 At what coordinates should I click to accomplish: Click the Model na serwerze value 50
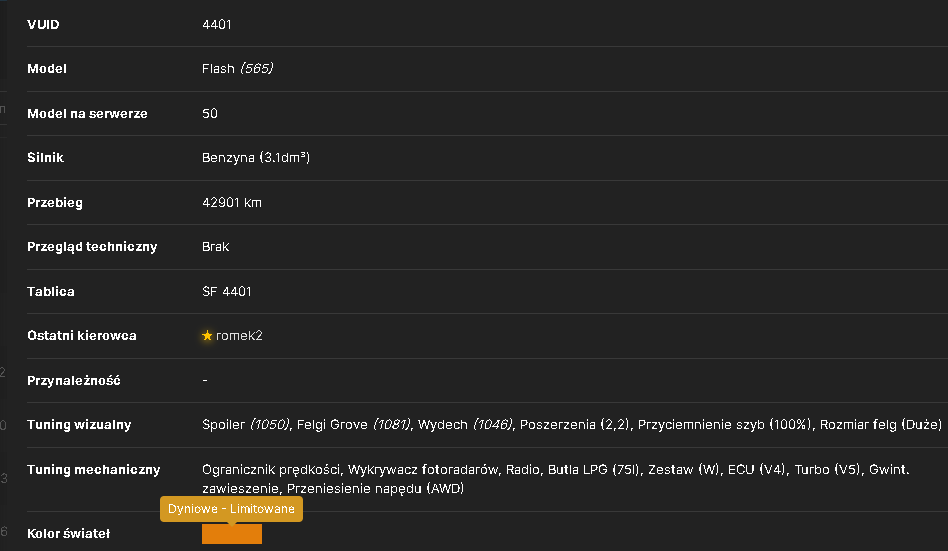click(x=210, y=114)
